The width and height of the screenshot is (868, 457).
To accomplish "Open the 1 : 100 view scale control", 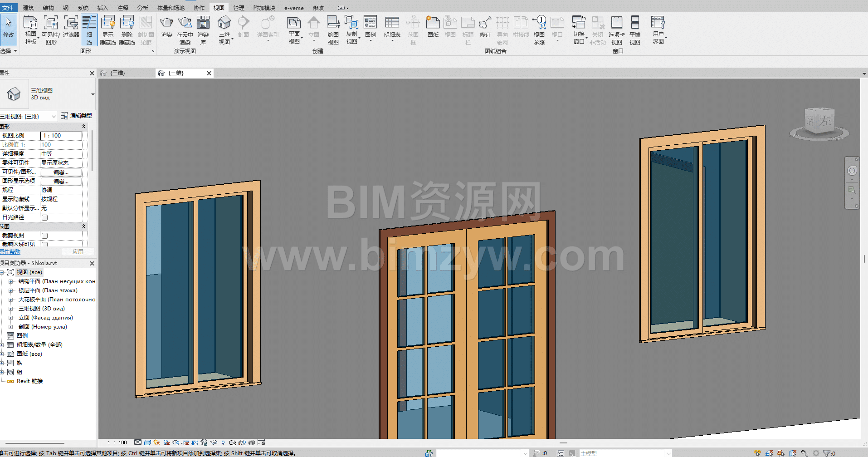I will point(117,442).
